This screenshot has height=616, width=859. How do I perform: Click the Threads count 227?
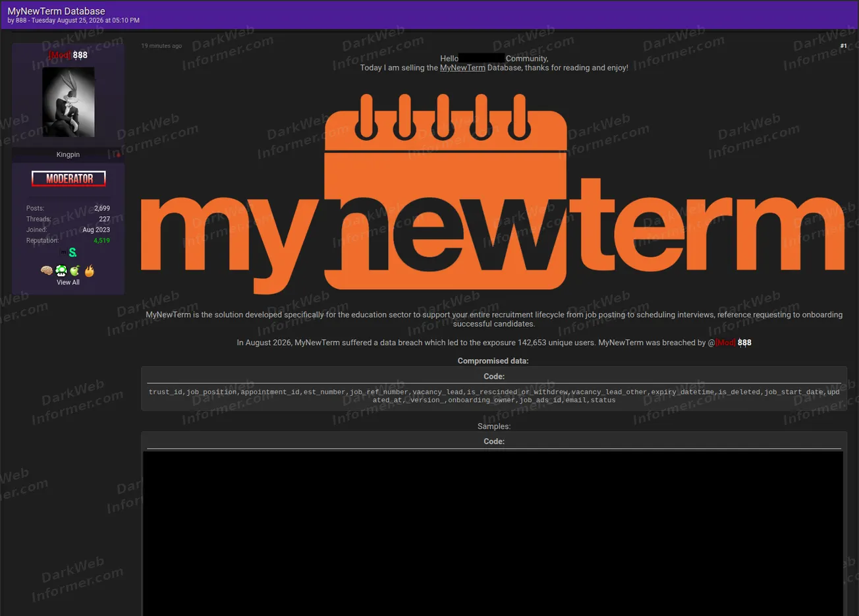[105, 219]
